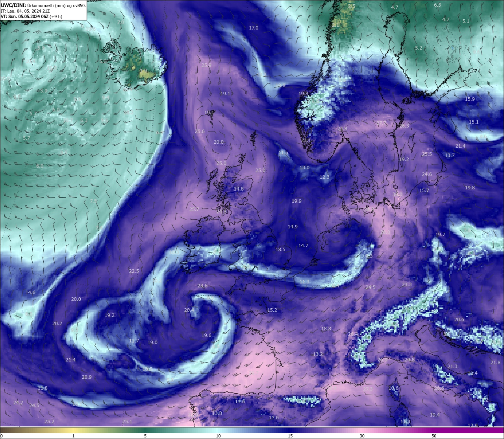The height and width of the screenshot is (439, 504).
Task: Click the 25.1 value on the map
Action: point(127,422)
